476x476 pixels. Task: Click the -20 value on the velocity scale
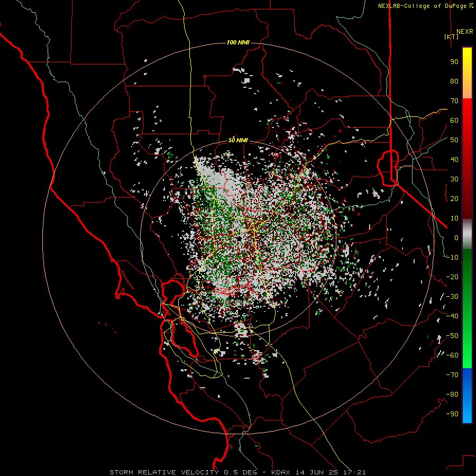click(452, 277)
